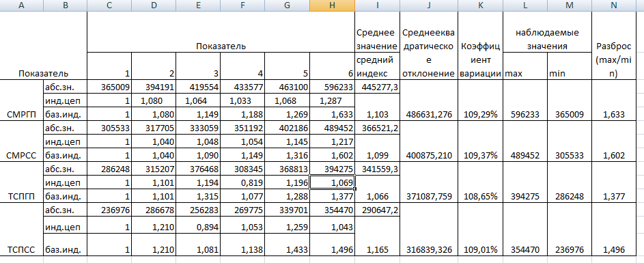
Task: Select column header M
Action: (x=570, y=5)
